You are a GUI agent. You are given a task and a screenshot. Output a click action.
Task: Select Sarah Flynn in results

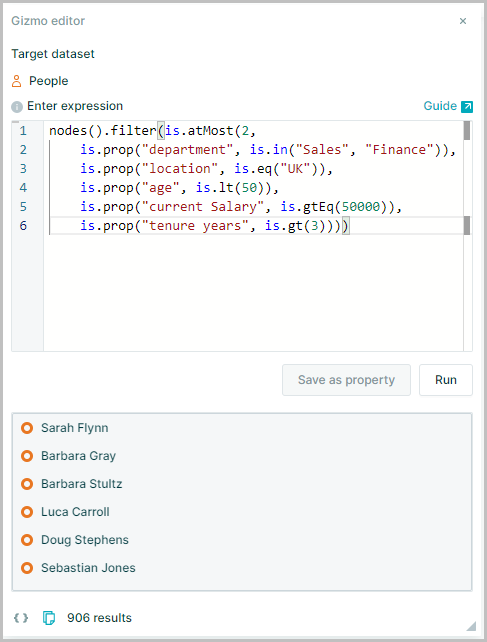point(75,428)
